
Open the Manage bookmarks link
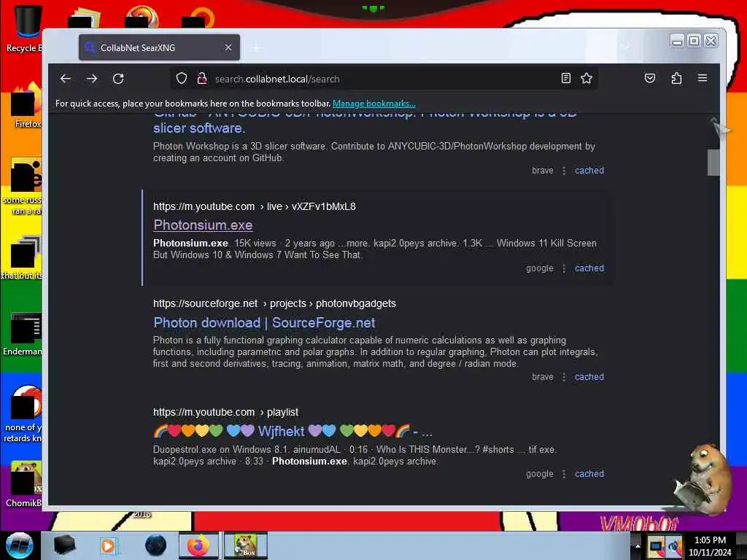[x=374, y=104]
